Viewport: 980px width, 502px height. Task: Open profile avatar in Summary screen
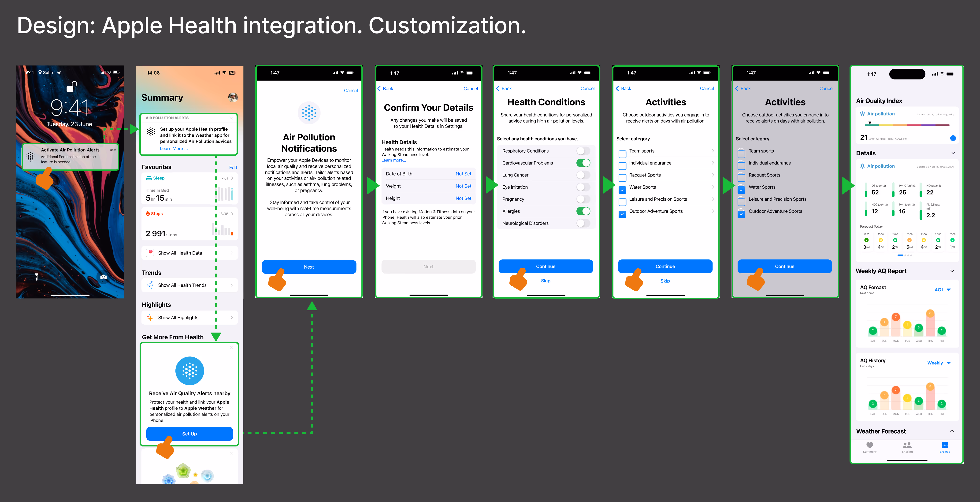[x=233, y=97]
